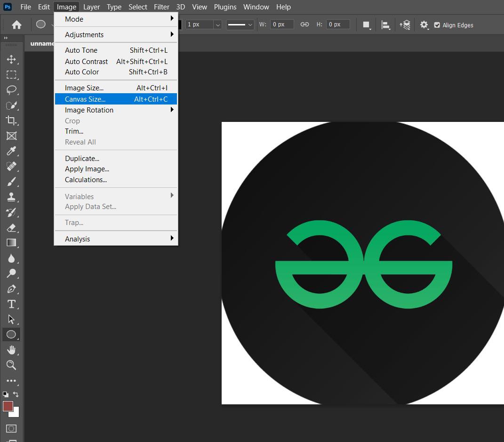The image size is (504, 442).
Task: Swap foreground and background colors
Action: click(x=16, y=394)
